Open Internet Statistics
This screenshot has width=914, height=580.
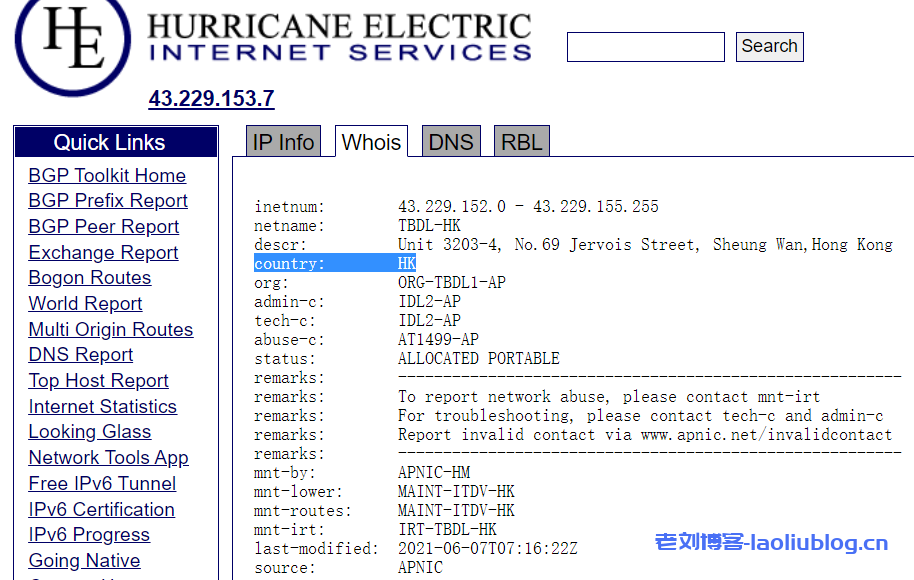tap(102, 406)
